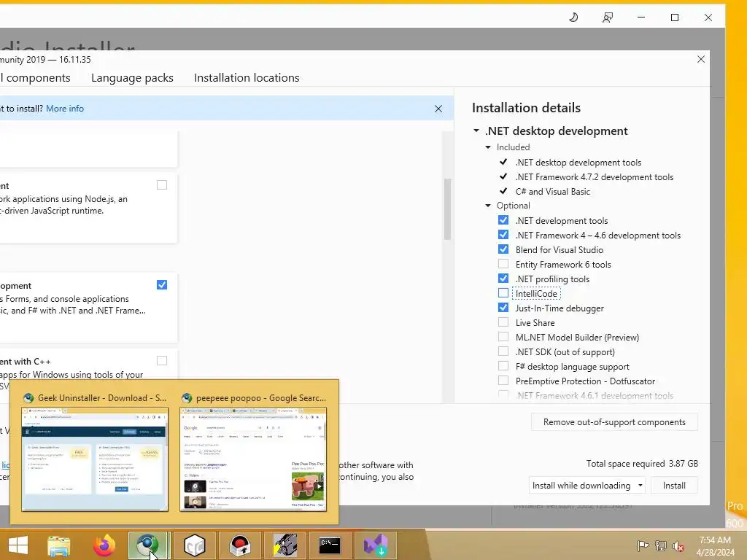The height and width of the screenshot is (560, 747).
Task: Check PreEmptive Protection - Dotfuscator
Action: [503, 381]
